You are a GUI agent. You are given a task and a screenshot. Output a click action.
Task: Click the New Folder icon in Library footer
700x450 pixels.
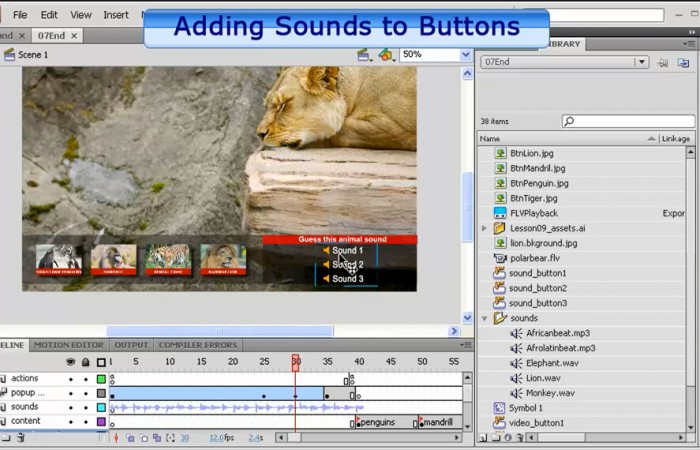pyautogui.click(x=496, y=438)
